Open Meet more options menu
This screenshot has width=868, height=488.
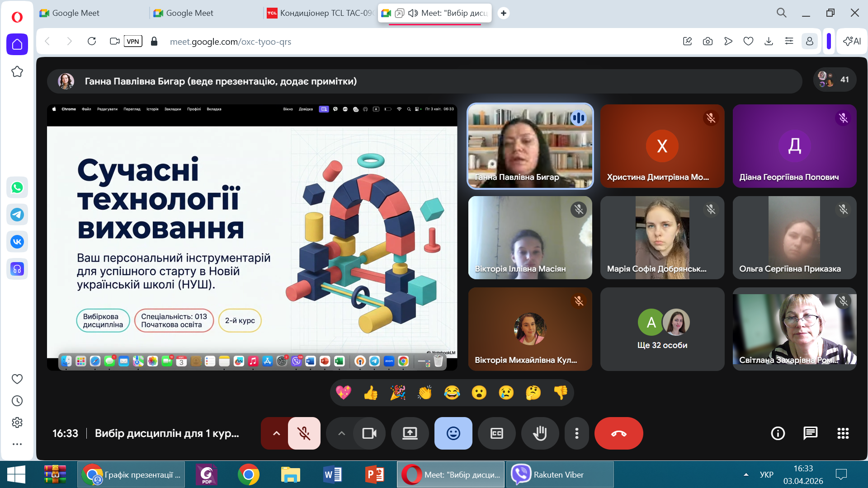pos(577,433)
